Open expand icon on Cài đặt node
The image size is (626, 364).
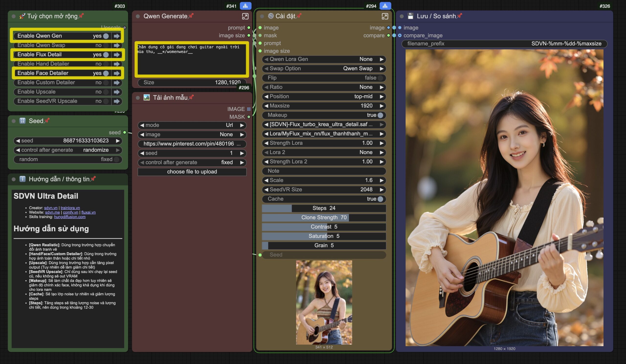385,16
